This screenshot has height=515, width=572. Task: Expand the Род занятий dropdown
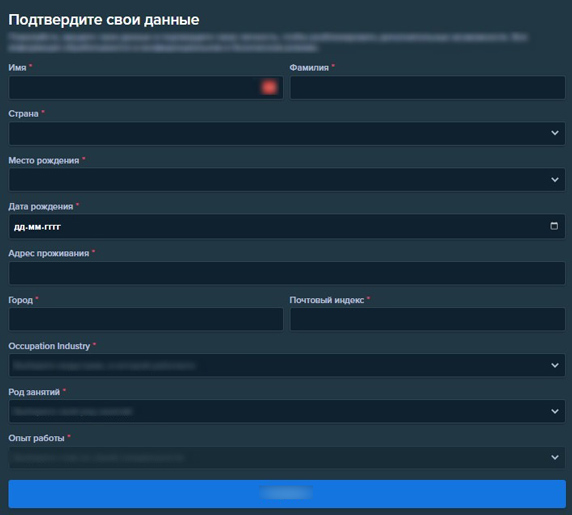[287, 411]
